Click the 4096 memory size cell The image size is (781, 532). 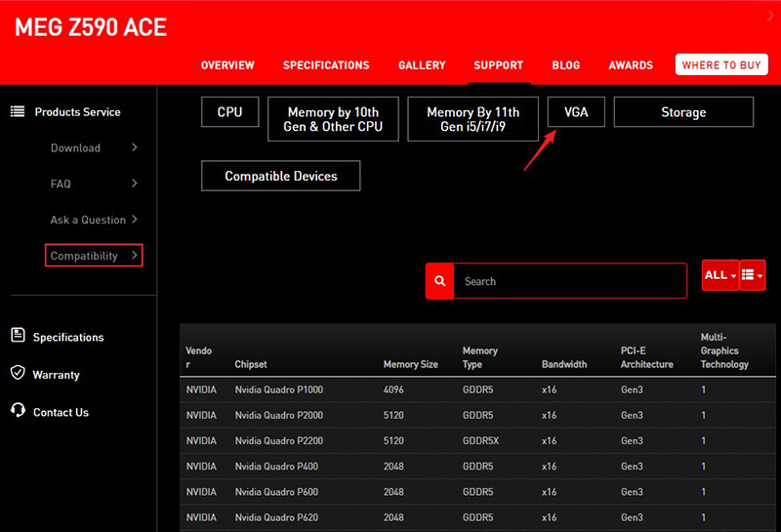(x=393, y=389)
